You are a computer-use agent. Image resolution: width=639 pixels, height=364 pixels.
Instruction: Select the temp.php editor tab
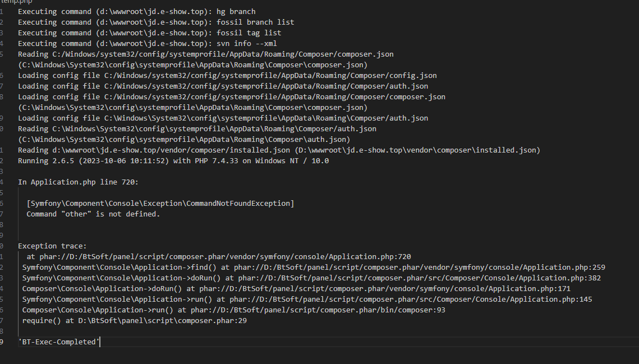[16, 2]
